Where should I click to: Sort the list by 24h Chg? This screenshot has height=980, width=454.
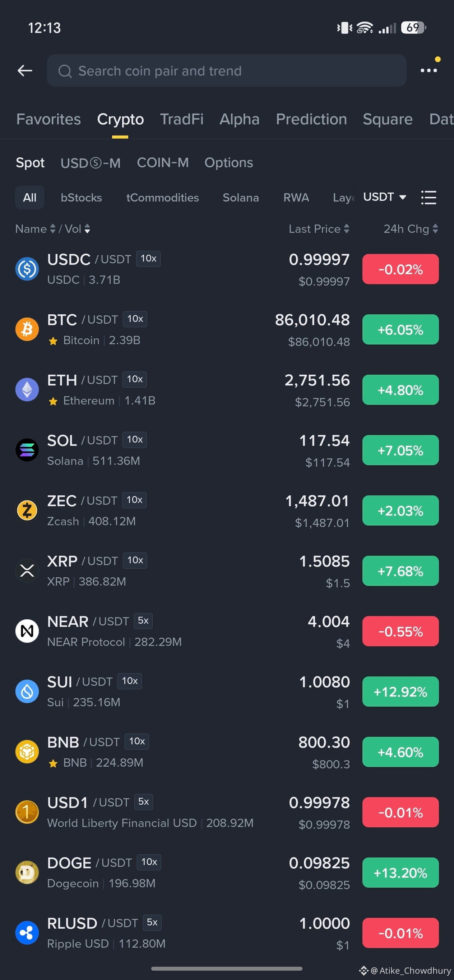[411, 228]
